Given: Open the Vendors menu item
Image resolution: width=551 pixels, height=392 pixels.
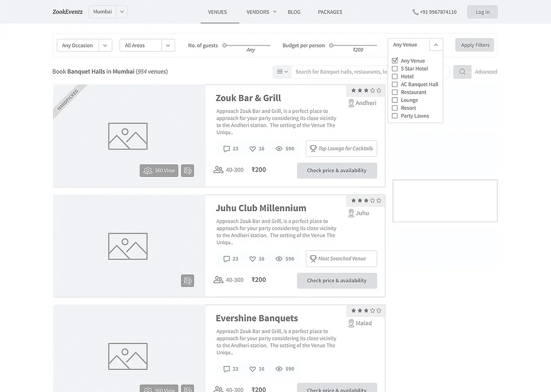Looking at the screenshot, I should pyautogui.click(x=258, y=12).
